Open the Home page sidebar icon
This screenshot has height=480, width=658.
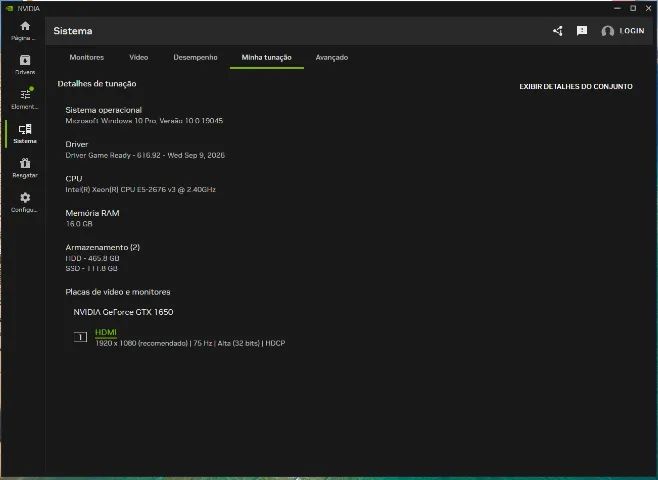point(25,26)
